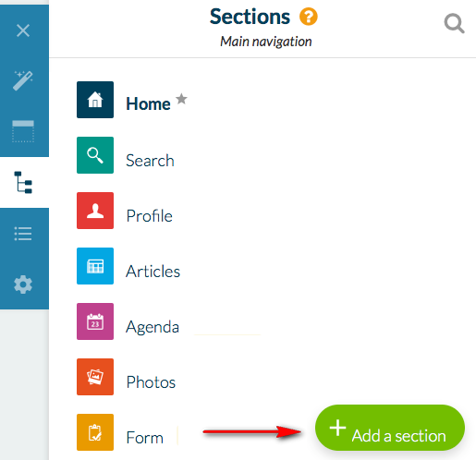The height and width of the screenshot is (460, 476).
Task: Click the red Profile section icon
Action: point(95,211)
